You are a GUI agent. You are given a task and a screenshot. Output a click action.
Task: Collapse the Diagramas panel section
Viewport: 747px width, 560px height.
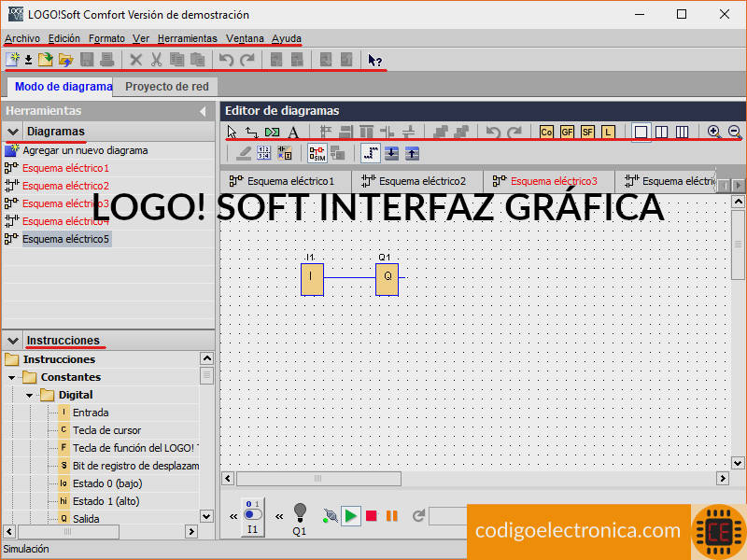(13, 132)
